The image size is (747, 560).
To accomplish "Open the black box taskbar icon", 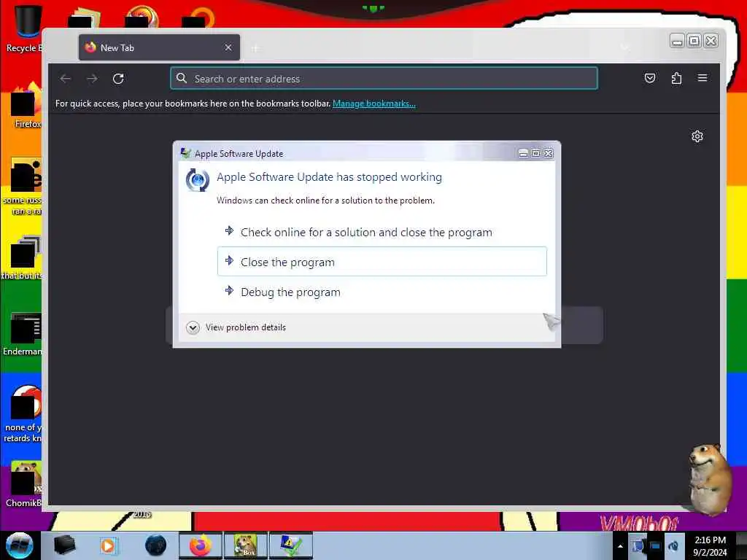I will [64, 545].
